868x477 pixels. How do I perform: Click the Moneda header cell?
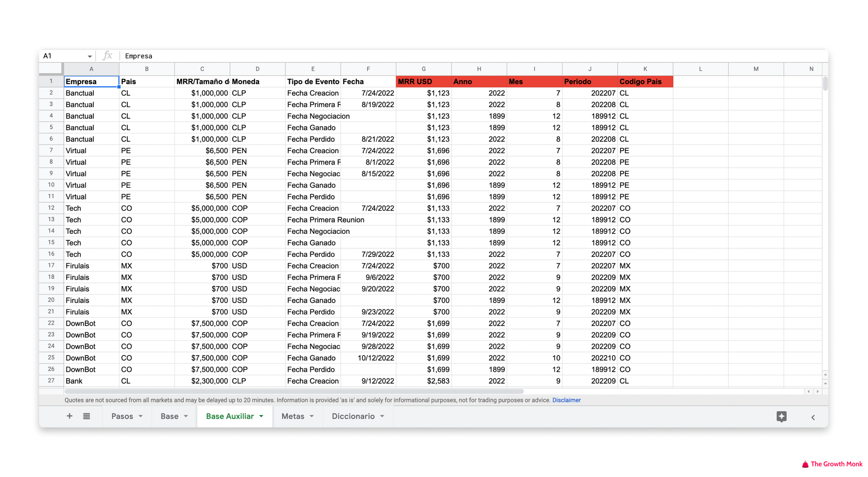(257, 82)
